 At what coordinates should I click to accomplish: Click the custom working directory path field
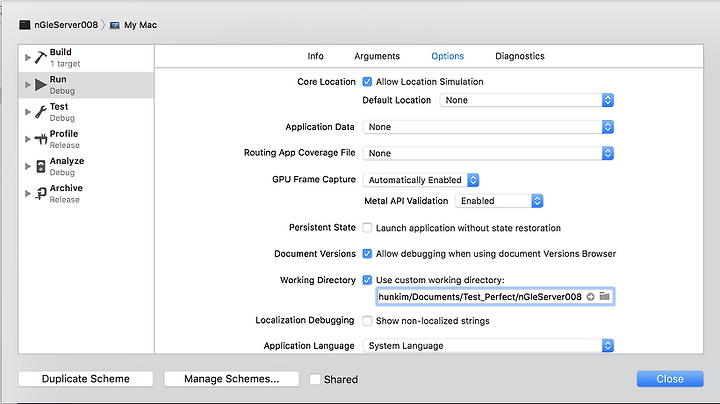pyautogui.click(x=495, y=297)
